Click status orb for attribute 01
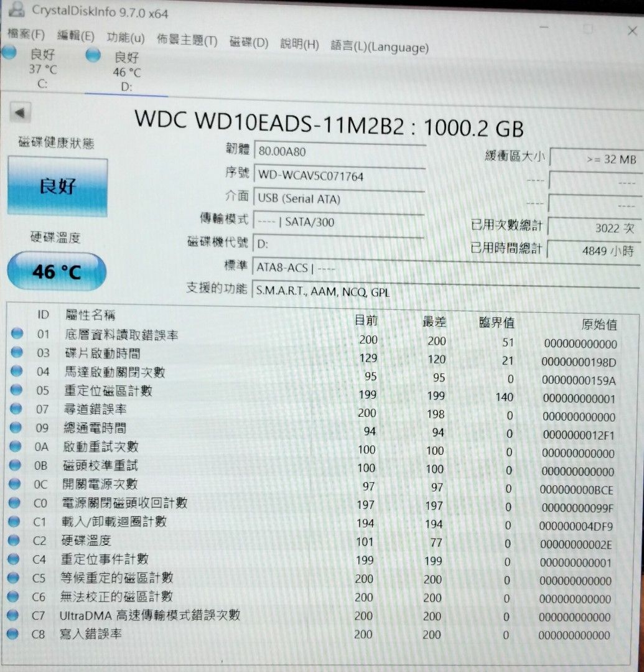 17,333
